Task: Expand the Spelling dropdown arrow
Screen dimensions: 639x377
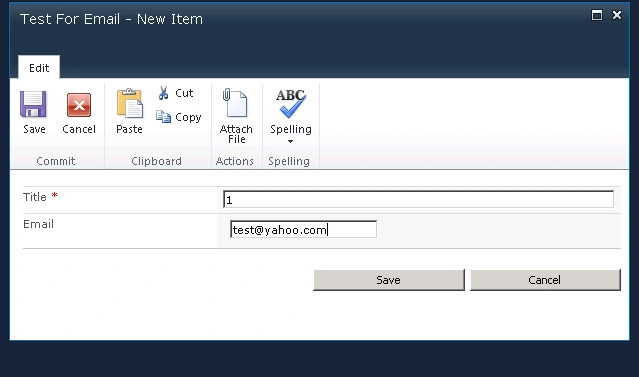Action: click(290, 141)
